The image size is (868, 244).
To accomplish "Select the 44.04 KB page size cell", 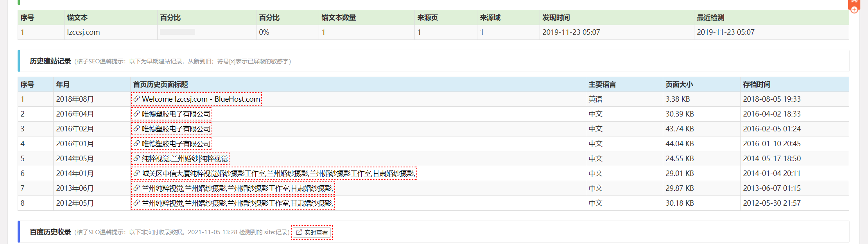I will point(701,144).
